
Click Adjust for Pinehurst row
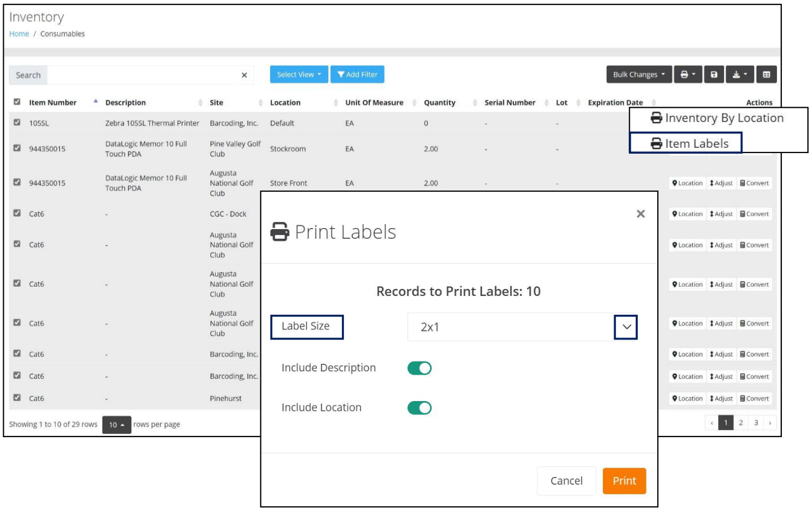pos(721,398)
